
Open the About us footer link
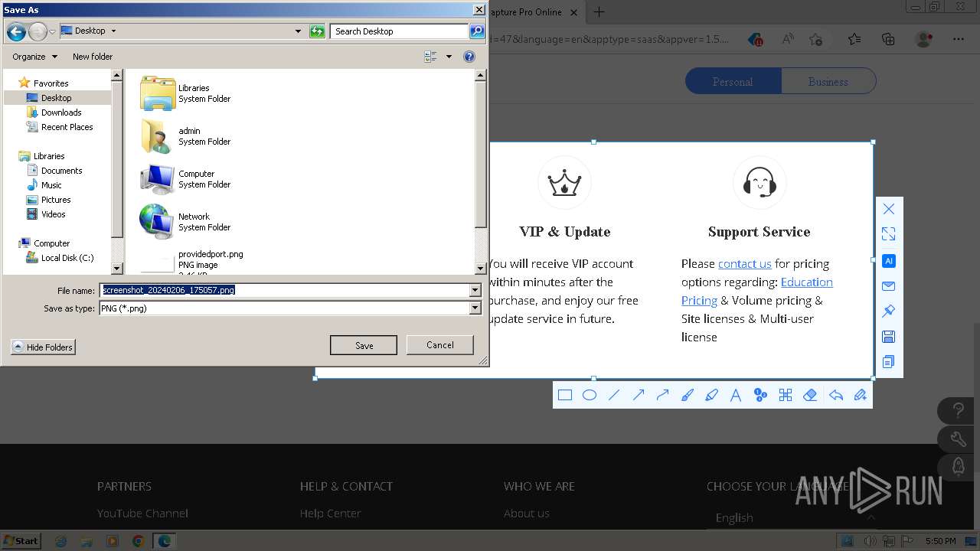click(527, 514)
